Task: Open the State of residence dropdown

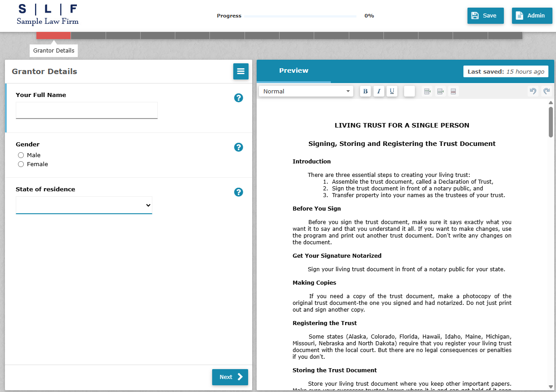Action: click(84, 205)
